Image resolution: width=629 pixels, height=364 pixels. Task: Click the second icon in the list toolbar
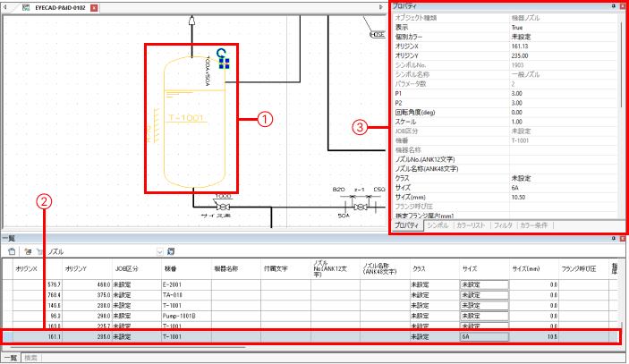pos(28,253)
